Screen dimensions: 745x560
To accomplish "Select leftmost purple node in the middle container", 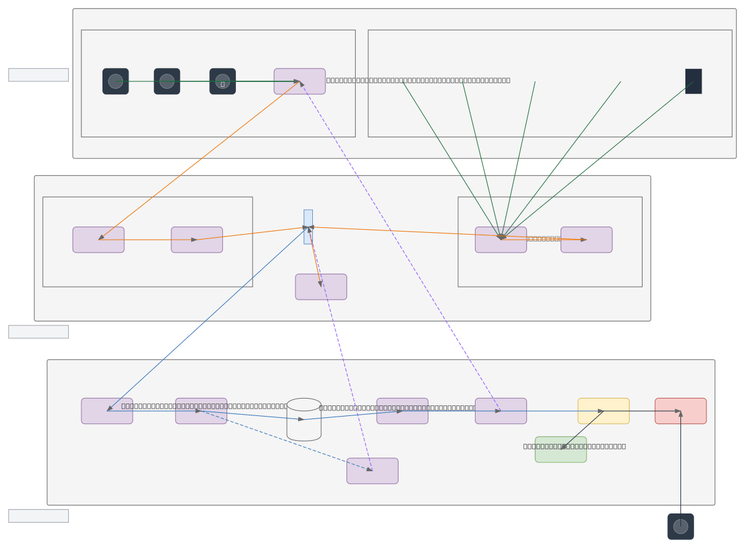I will pos(98,240).
